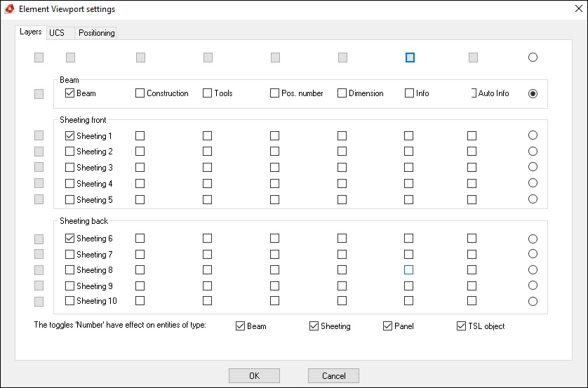Toggle the highlighted header checkbox above Info
588x388 pixels.
[x=410, y=58]
